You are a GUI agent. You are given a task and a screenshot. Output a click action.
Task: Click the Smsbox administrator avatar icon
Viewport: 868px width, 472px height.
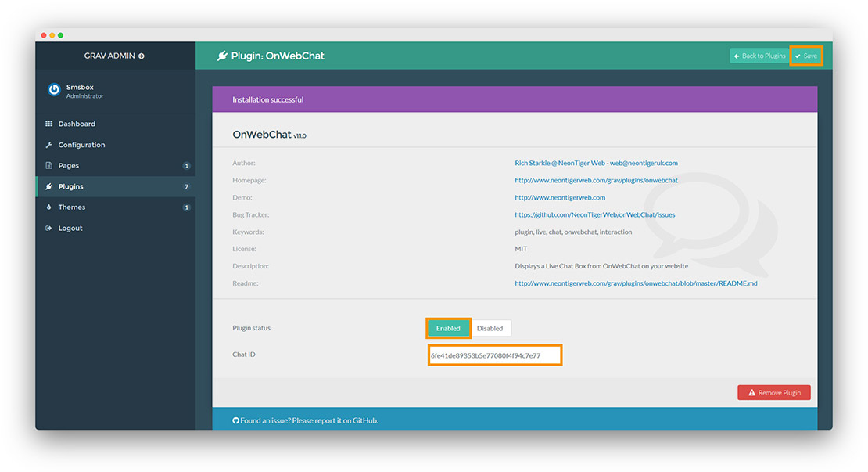click(x=53, y=89)
